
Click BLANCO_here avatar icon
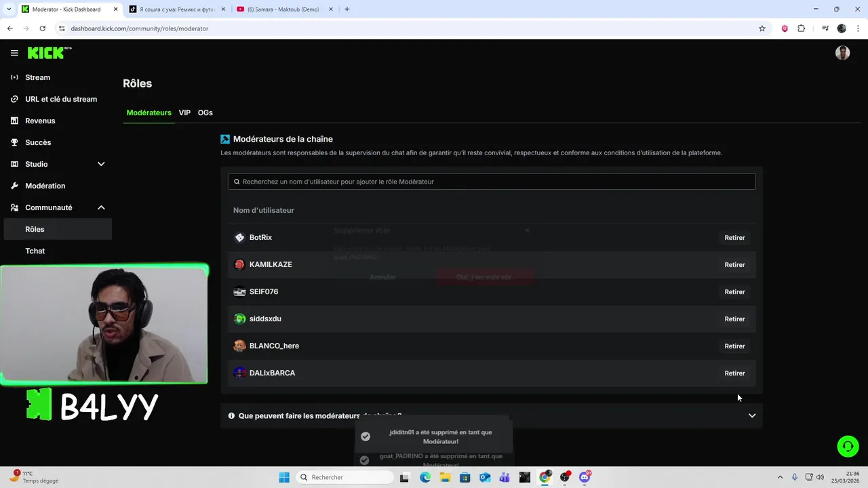[239, 346]
